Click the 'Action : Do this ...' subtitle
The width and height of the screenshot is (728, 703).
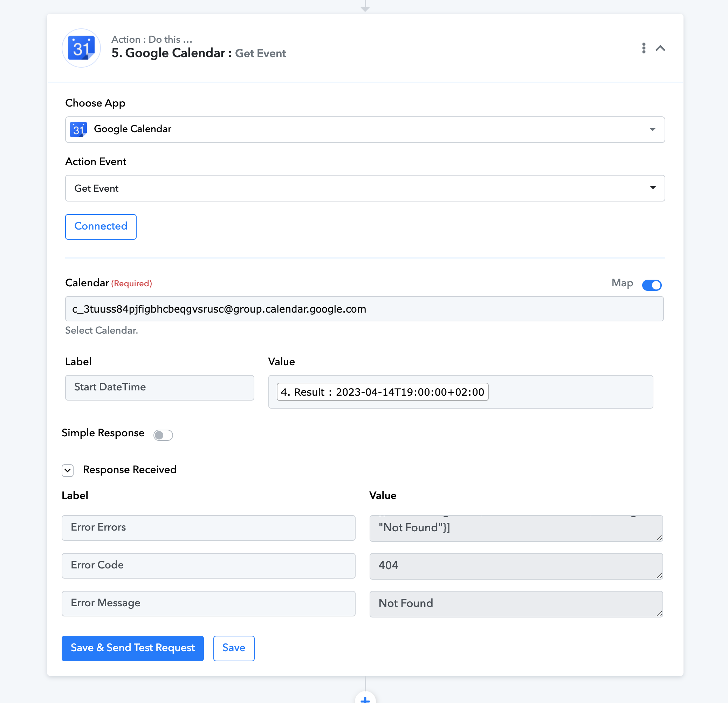(152, 39)
